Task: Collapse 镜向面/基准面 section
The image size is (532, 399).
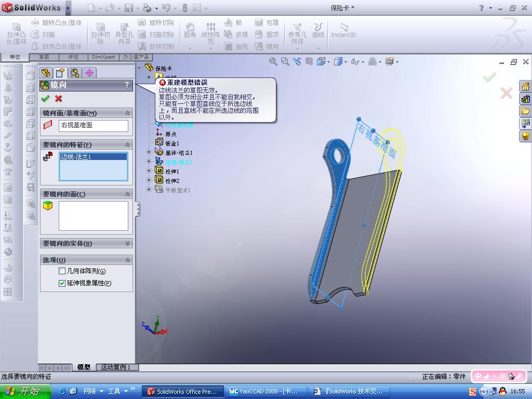Action: (128, 113)
